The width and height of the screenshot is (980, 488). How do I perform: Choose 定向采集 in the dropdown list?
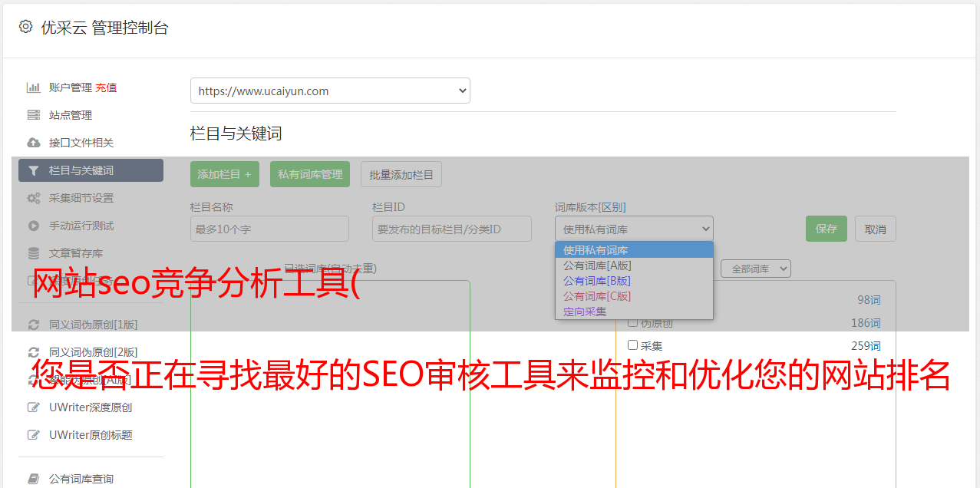click(x=634, y=312)
